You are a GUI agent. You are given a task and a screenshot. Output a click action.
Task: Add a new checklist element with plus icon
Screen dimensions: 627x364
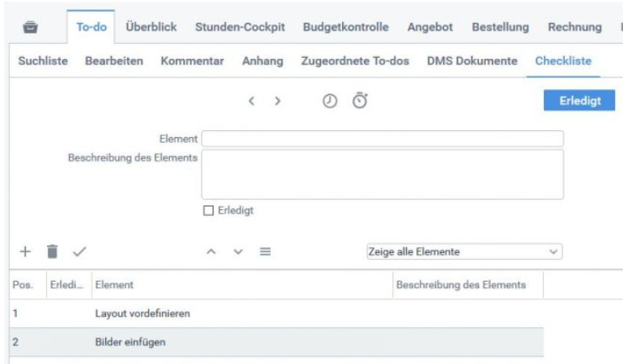25,251
